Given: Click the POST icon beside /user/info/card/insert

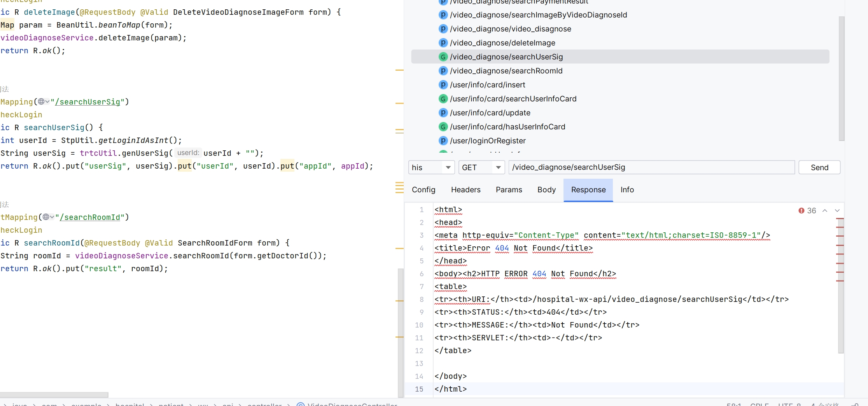Looking at the screenshot, I should [x=443, y=85].
